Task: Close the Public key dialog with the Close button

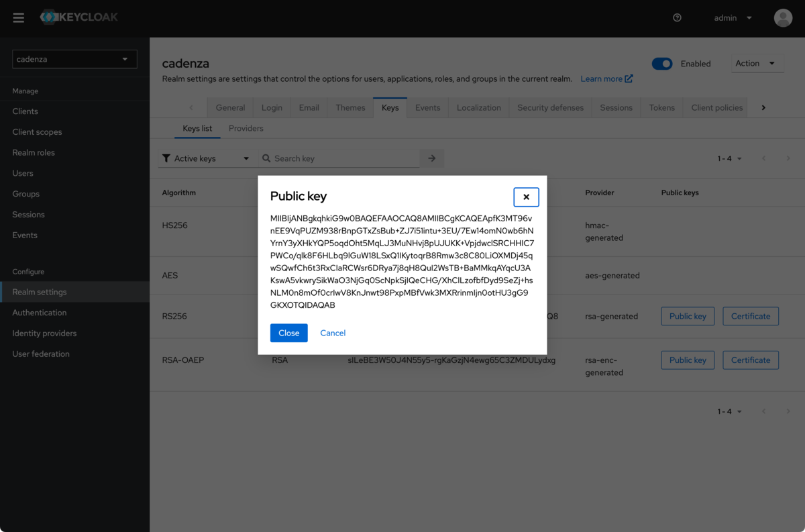Action: tap(288, 333)
